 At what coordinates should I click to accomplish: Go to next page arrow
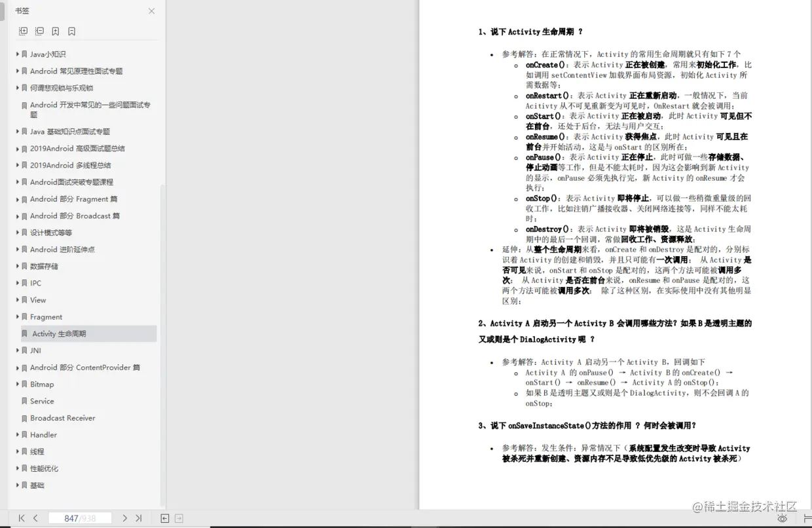point(124,518)
